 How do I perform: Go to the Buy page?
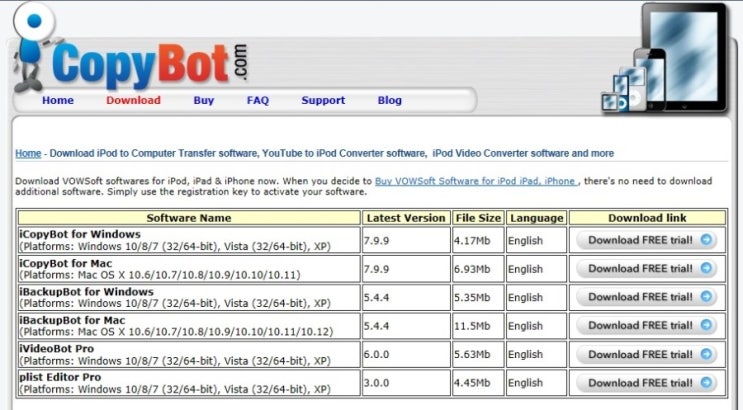coord(204,100)
